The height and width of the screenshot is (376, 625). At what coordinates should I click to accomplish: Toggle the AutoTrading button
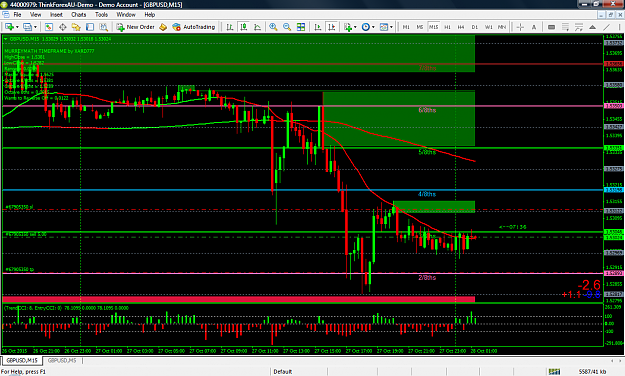tap(194, 27)
